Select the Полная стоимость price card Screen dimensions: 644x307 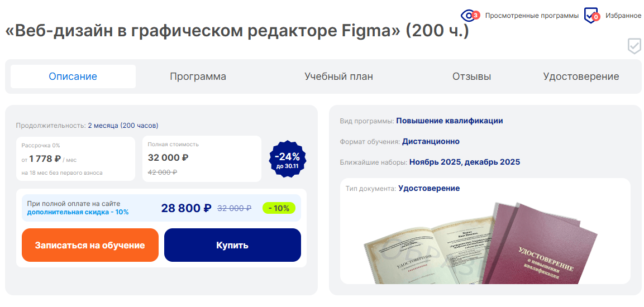tap(202, 159)
